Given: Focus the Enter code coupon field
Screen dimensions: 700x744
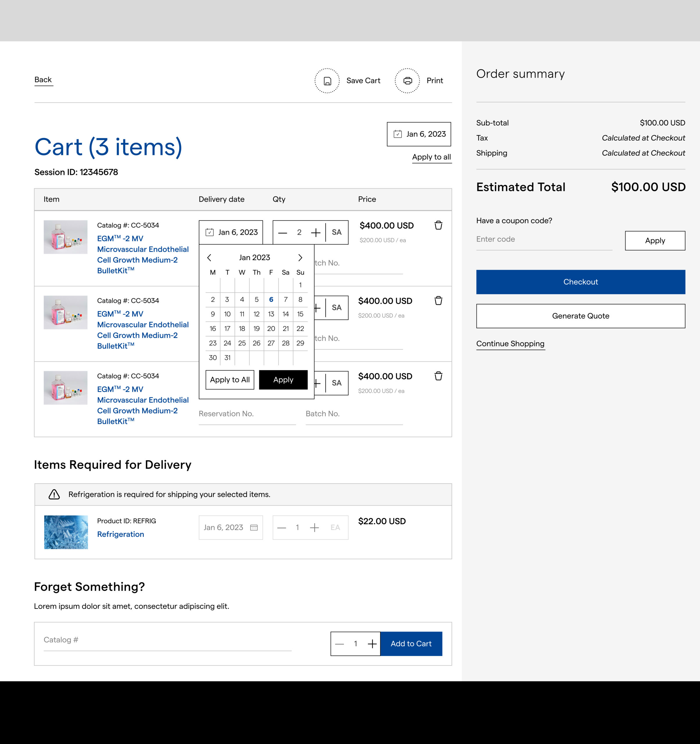Looking at the screenshot, I should pyautogui.click(x=544, y=239).
